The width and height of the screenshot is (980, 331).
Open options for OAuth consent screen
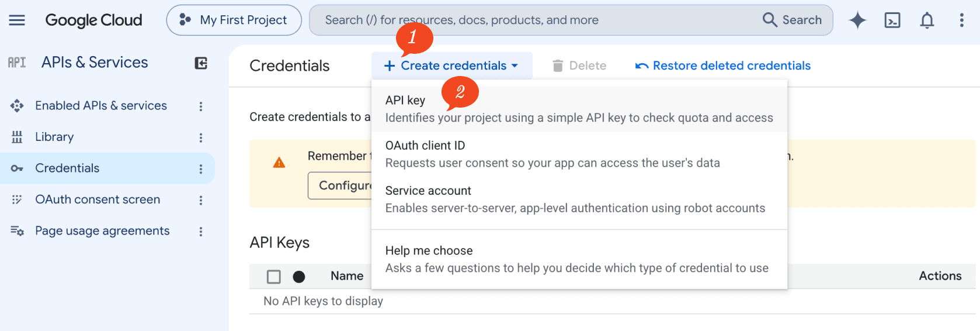(201, 200)
